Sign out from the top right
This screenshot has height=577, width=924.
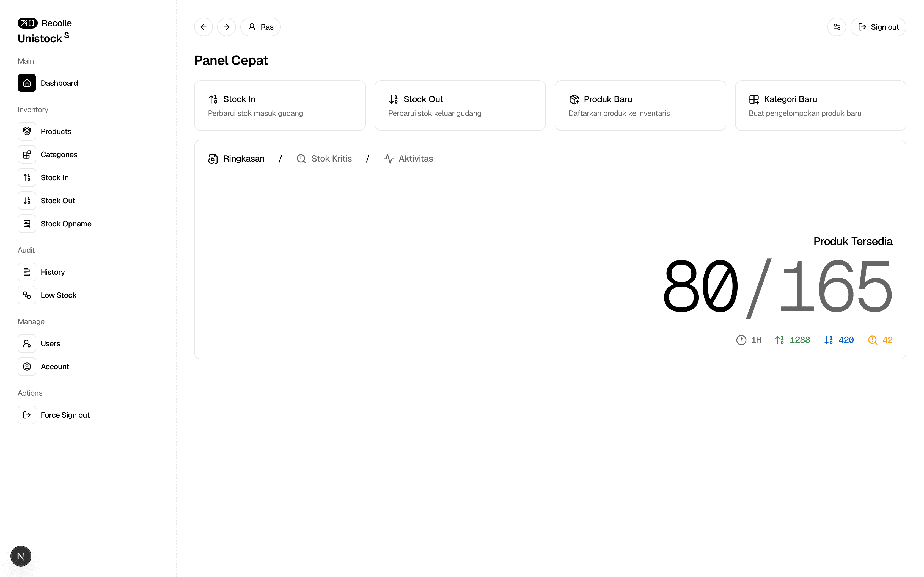[878, 27]
